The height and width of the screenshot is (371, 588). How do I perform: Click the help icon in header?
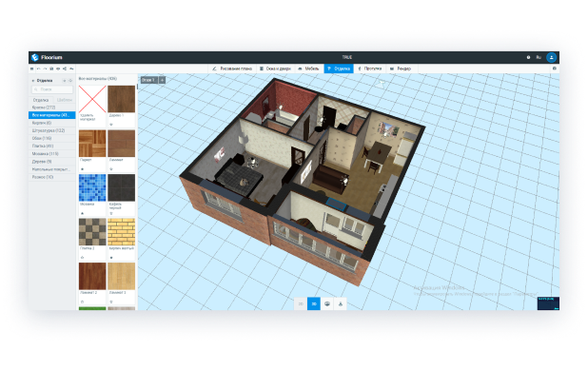[528, 57]
